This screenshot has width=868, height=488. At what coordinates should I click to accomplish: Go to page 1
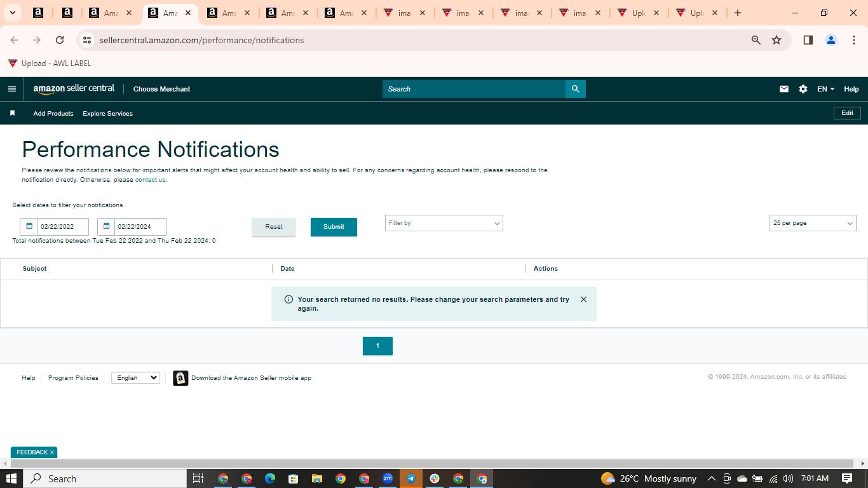click(x=377, y=346)
